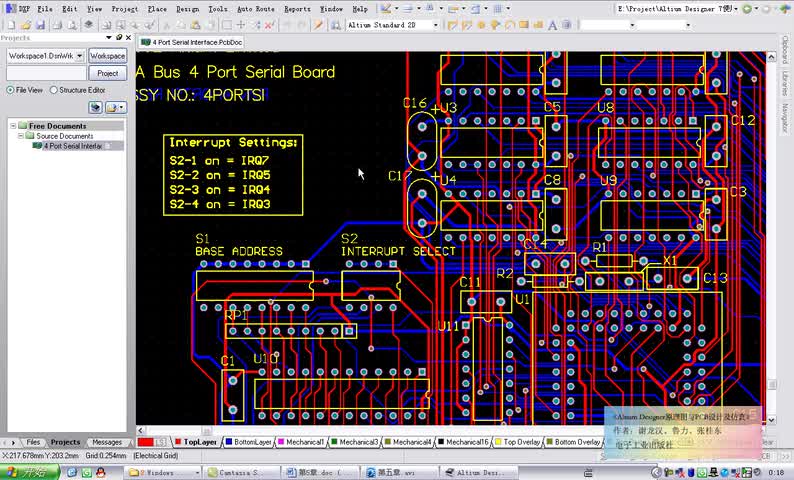This screenshot has width=794, height=480.
Task: Click the Windows Start button
Action: point(29,472)
